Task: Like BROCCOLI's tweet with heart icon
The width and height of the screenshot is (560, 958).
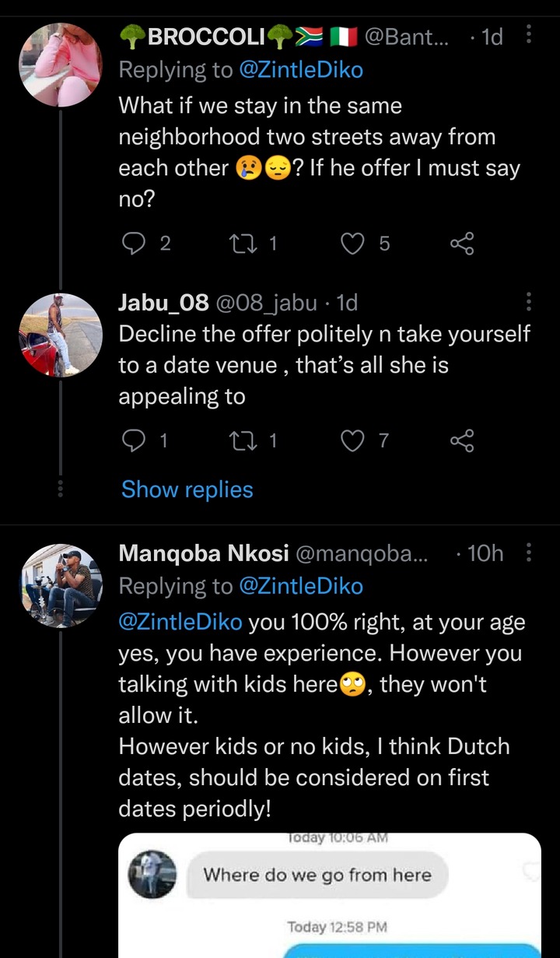Action: tap(354, 244)
